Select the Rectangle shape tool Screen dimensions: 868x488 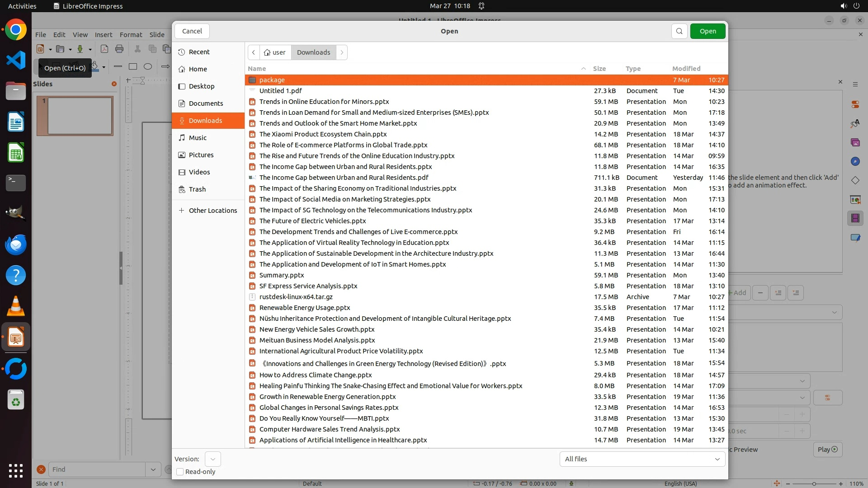[133, 67]
